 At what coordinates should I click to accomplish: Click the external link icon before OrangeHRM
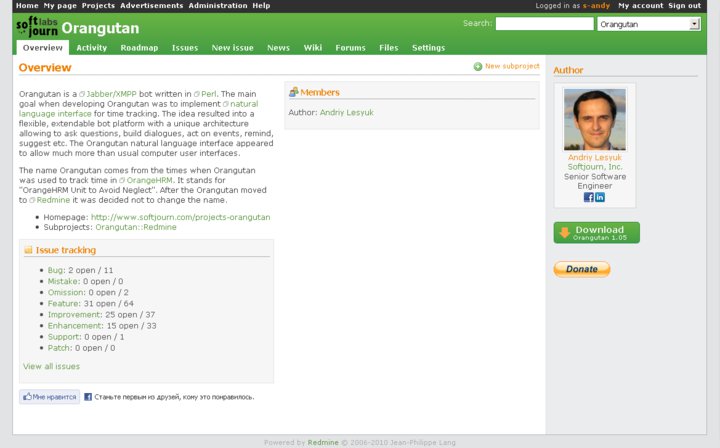click(122, 180)
